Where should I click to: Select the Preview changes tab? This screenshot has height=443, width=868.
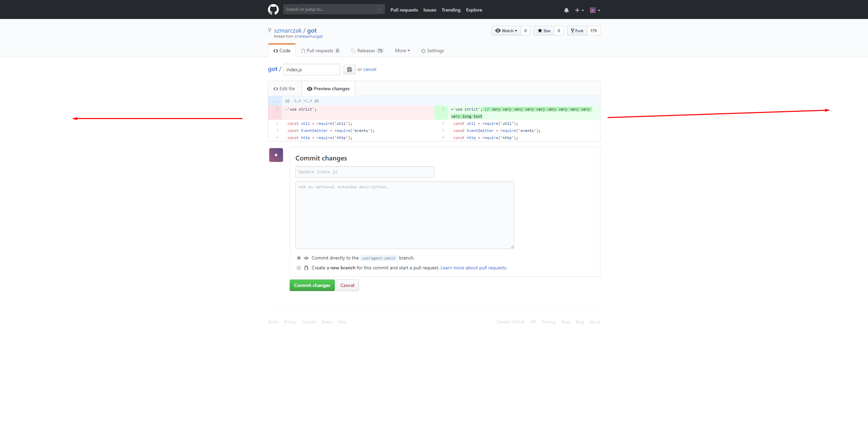click(x=328, y=89)
